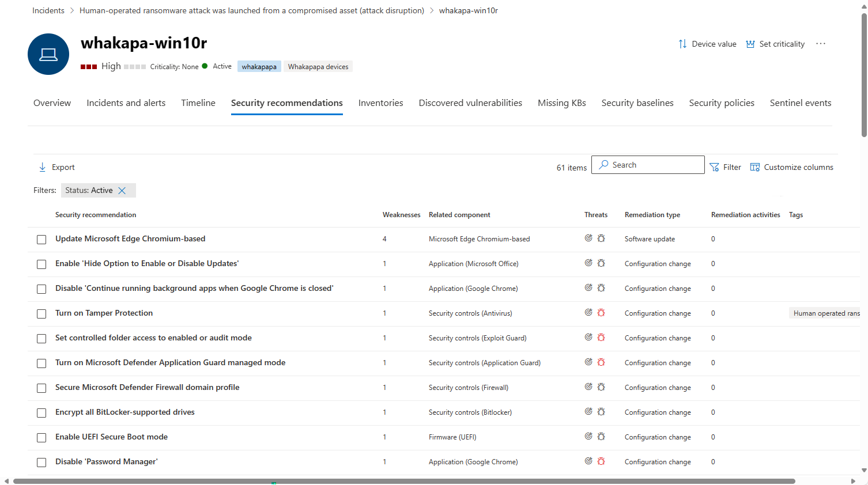Click the Filter funnel icon

coord(714,167)
